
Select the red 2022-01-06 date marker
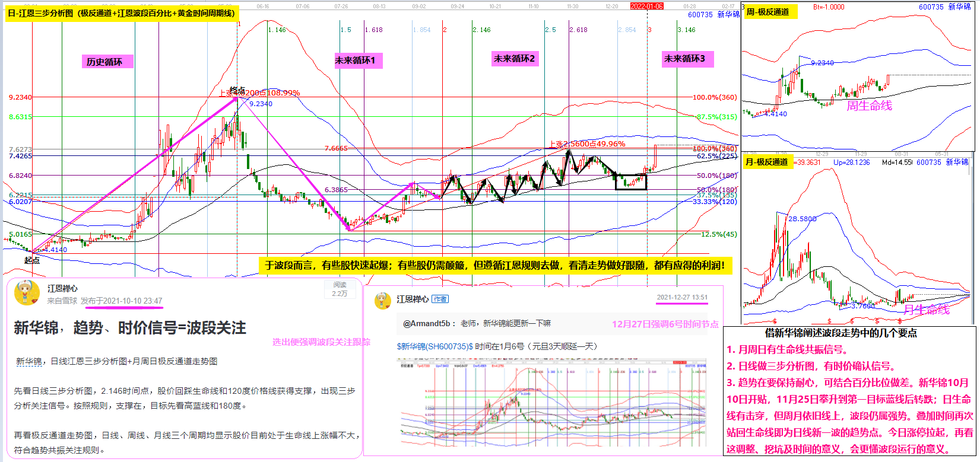click(x=647, y=6)
